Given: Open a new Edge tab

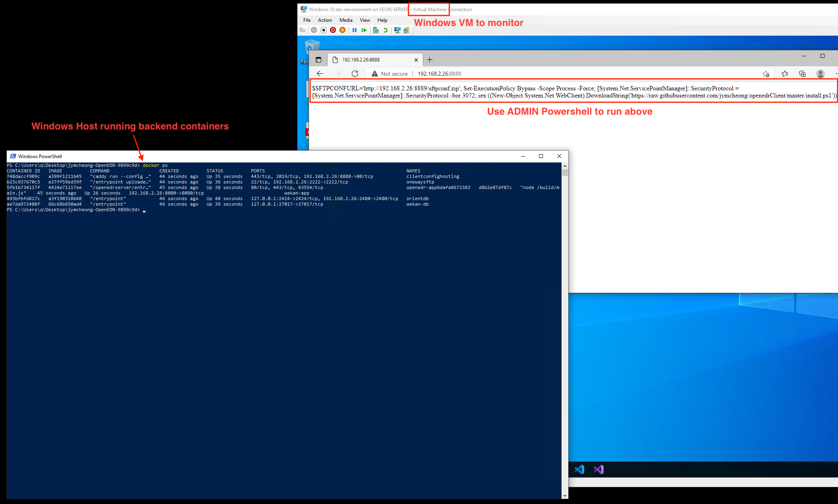Looking at the screenshot, I should (430, 60).
